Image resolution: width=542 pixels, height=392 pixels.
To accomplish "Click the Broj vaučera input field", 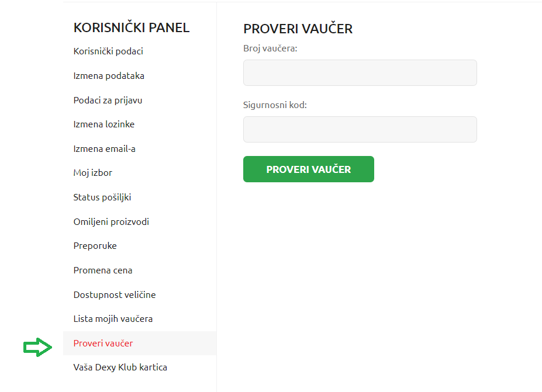I will click(x=360, y=73).
